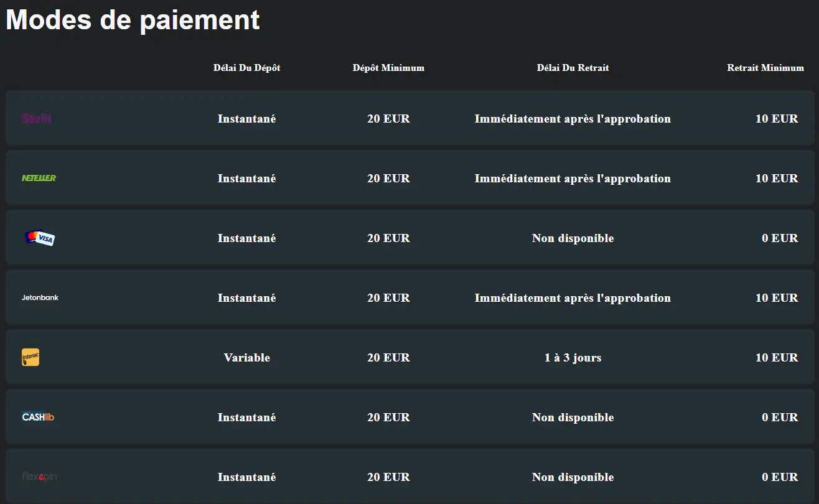Image resolution: width=819 pixels, height=504 pixels.
Task: Click the Flexepin logo
Action: [39, 477]
